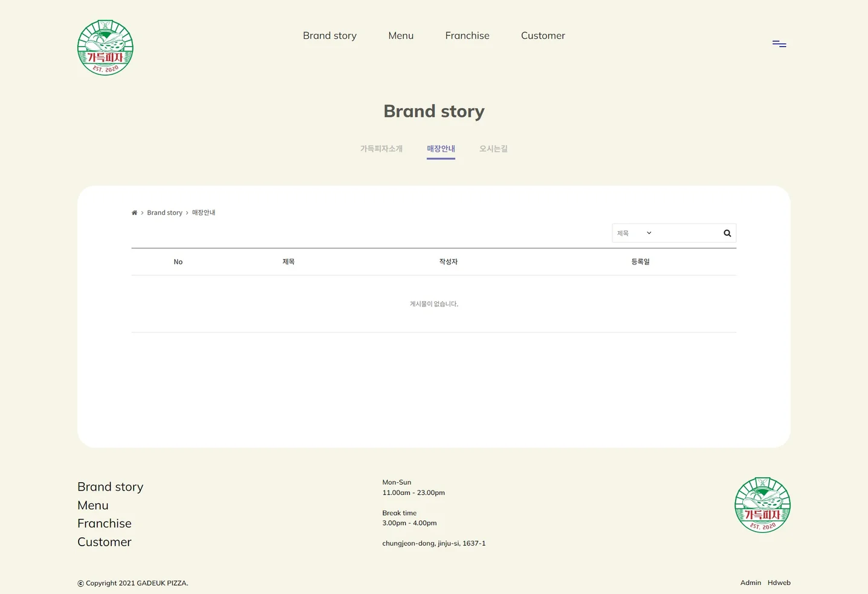Switch to the 오시는길 tab

pyautogui.click(x=493, y=149)
